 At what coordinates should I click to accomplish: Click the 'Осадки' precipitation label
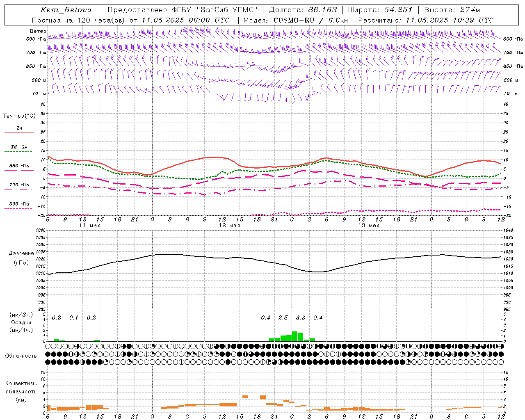click(21, 322)
